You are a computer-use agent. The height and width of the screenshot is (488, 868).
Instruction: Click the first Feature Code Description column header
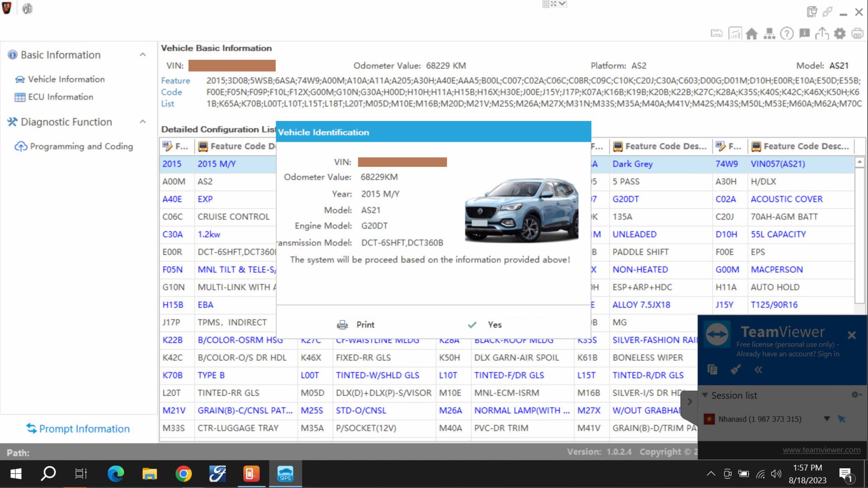tap(236, 146)
